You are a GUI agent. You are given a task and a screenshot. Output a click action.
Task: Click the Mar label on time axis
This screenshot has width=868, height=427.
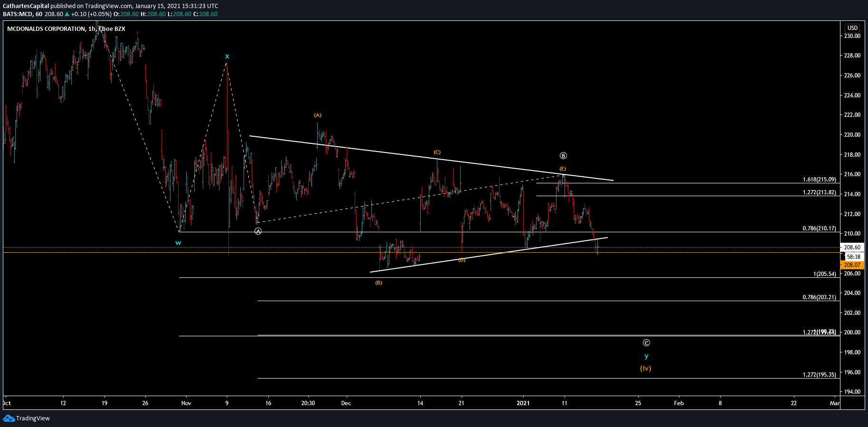coord(835,403)
